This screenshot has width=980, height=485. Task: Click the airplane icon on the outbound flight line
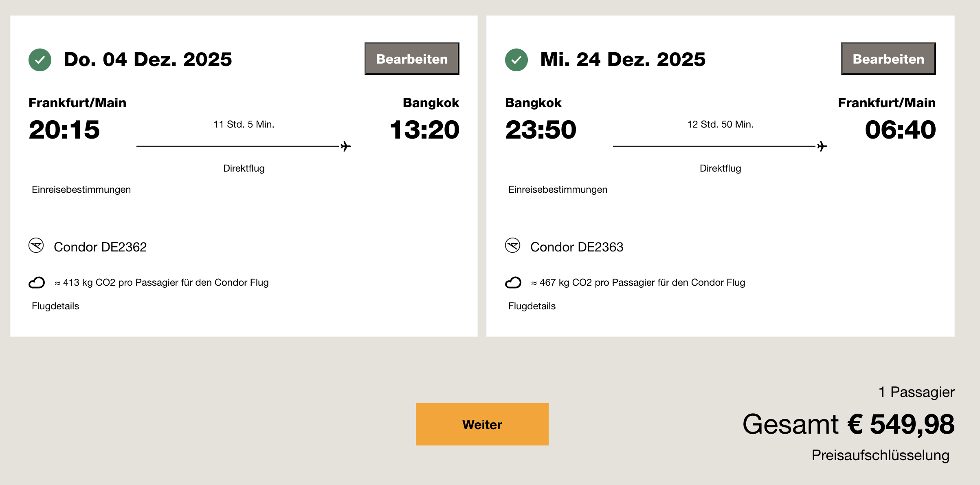click(346, 146)
